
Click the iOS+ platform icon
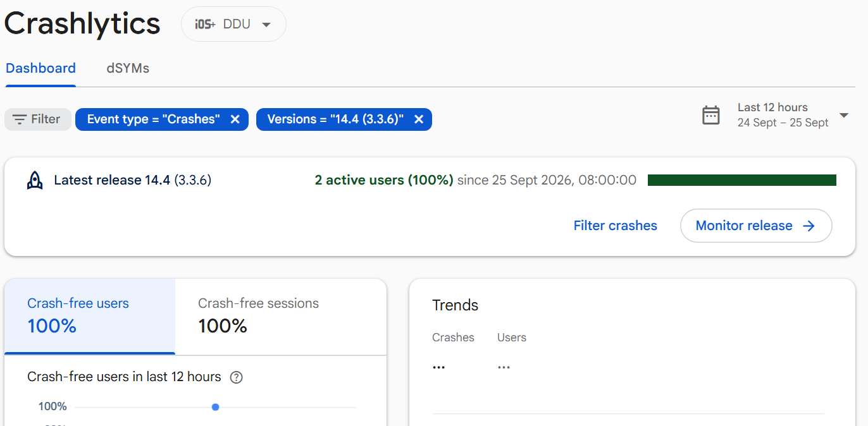[x=205, y=25]
